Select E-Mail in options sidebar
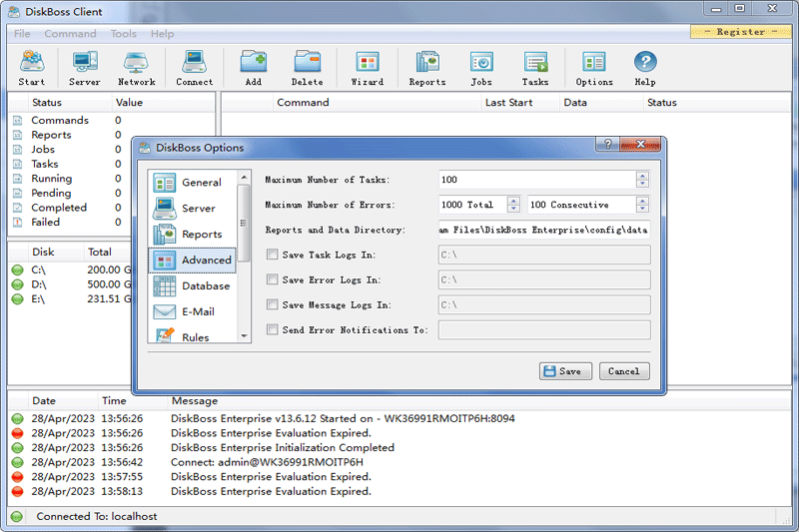The width and height of the screenshot is (799, 532). (x=194, y=312)
